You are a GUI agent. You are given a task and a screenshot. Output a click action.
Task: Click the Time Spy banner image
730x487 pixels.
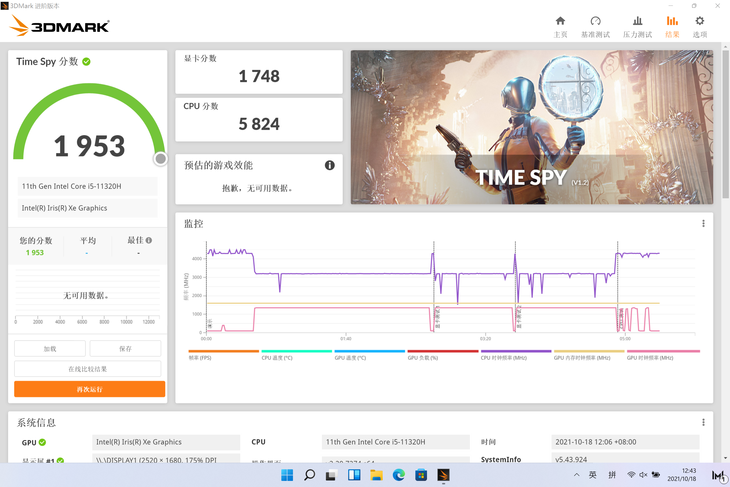[x=532, y=127]
